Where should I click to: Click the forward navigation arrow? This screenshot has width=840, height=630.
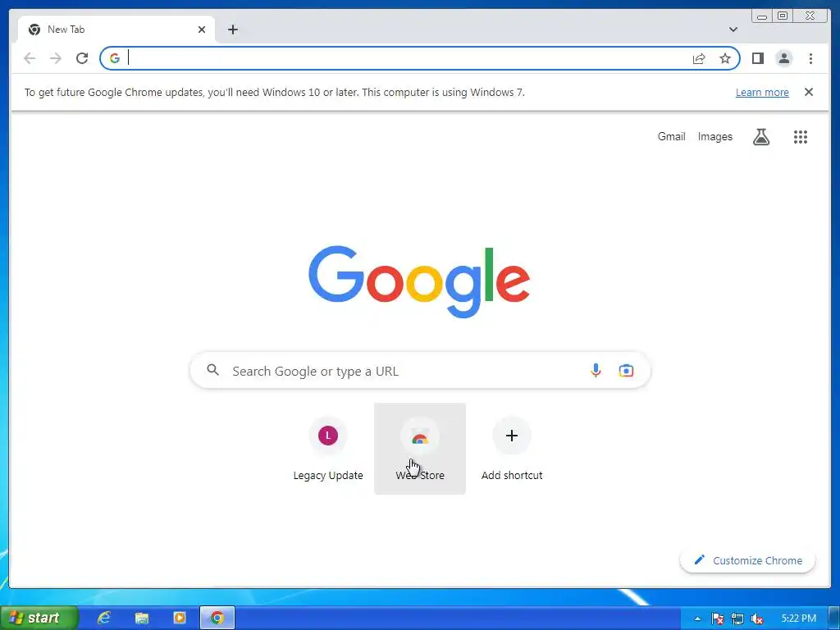(56, 58)
